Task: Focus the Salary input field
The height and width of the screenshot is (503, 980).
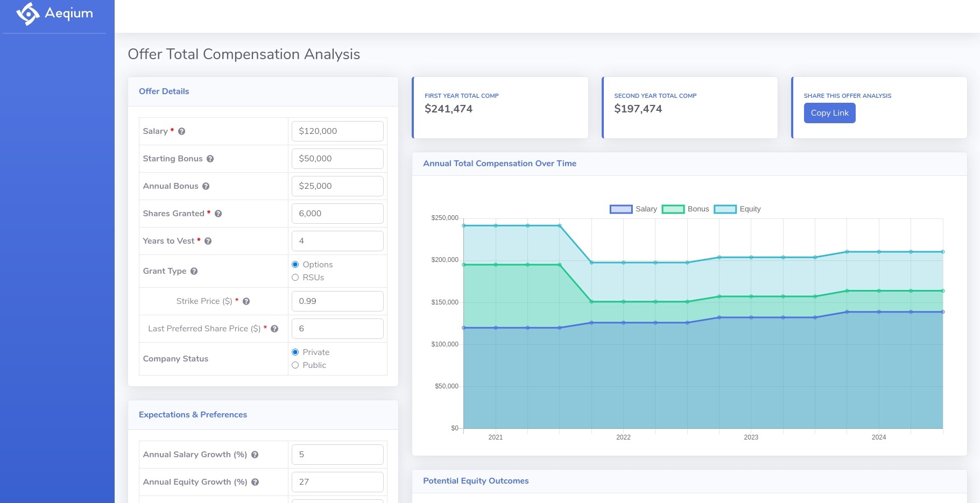Action: click(337, 131)
